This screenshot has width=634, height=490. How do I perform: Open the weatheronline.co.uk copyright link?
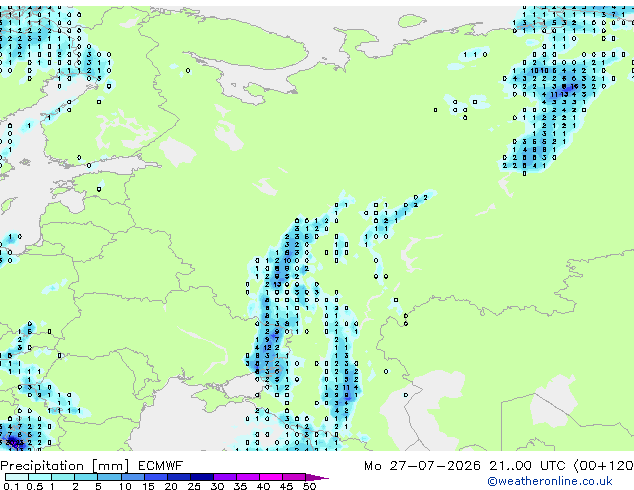pyautogui.click(x=550, y=481)
